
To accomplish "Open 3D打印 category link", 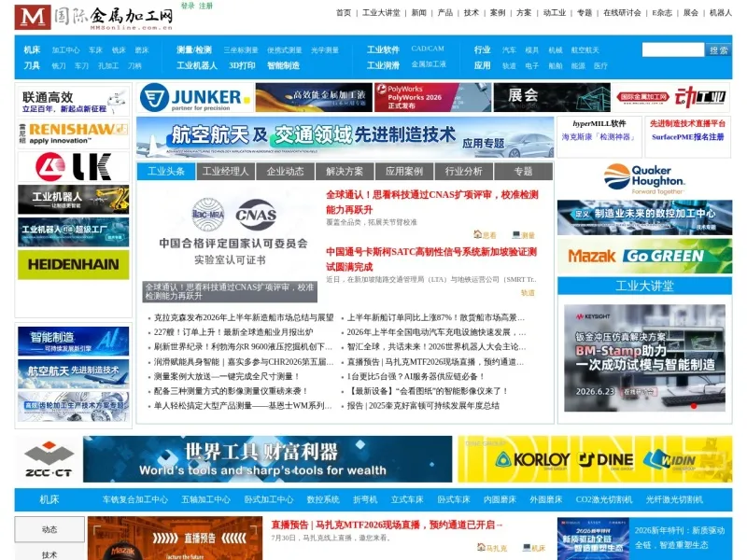I will [242, 65].
